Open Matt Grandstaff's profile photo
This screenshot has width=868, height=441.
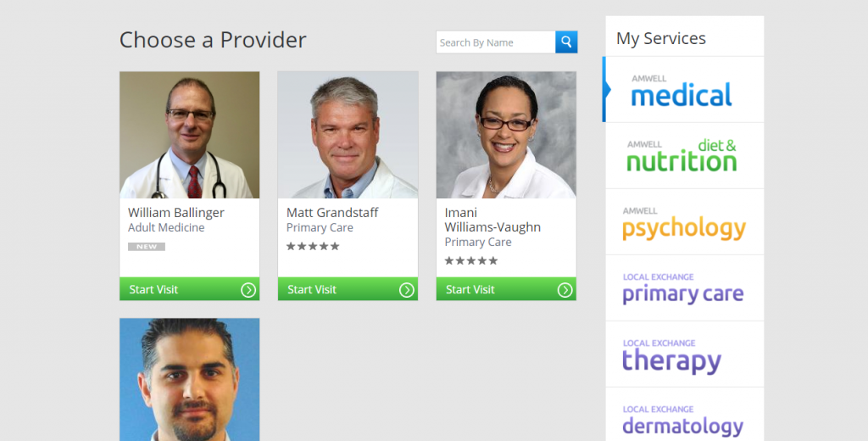pyautogui.click(x=348, y=135)
